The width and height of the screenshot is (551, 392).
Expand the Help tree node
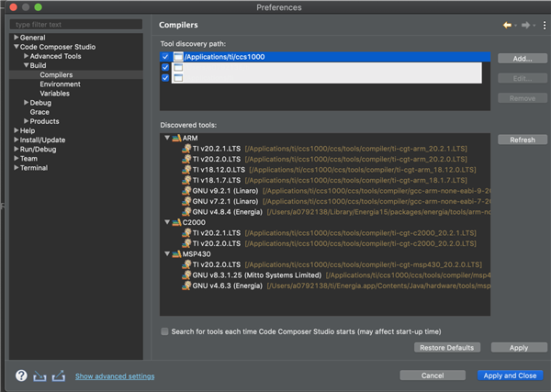click(x=17, y=130)
